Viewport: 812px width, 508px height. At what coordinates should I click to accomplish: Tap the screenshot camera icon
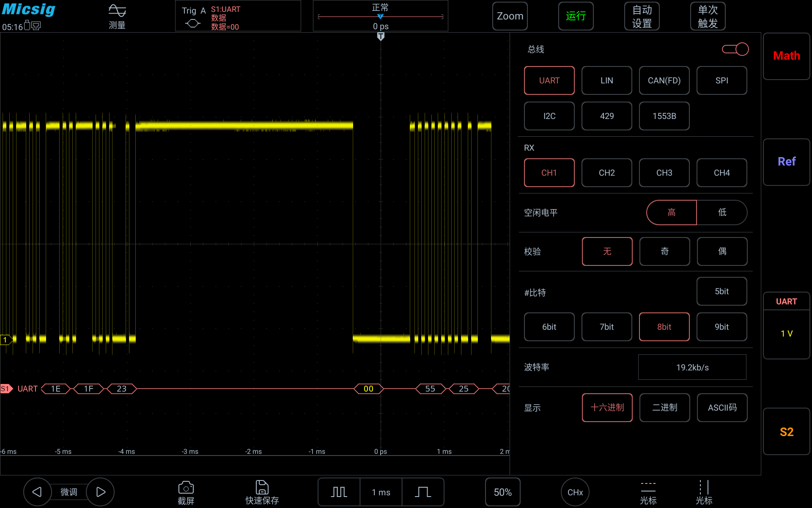(x=186, y=488)
